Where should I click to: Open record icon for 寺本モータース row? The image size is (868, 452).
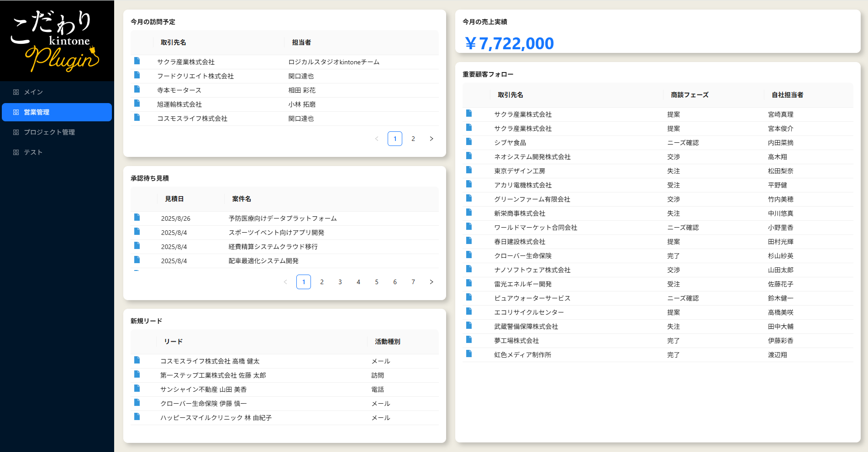tap(137, 89)
